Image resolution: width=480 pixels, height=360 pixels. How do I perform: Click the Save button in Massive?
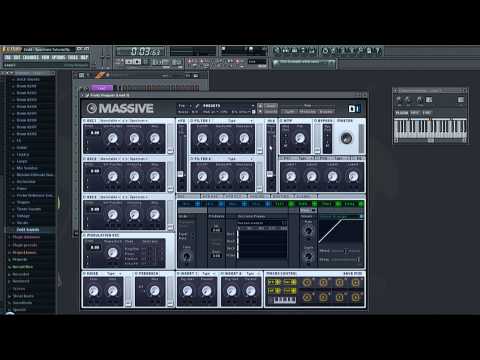click(x=270, y=106)
